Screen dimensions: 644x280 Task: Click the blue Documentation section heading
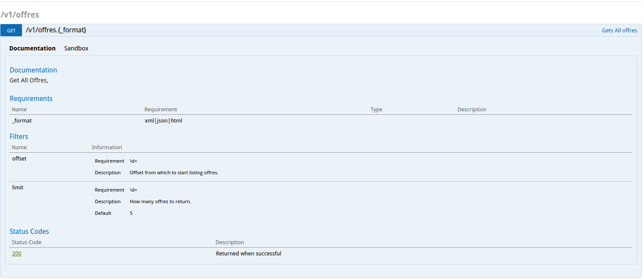33,70
